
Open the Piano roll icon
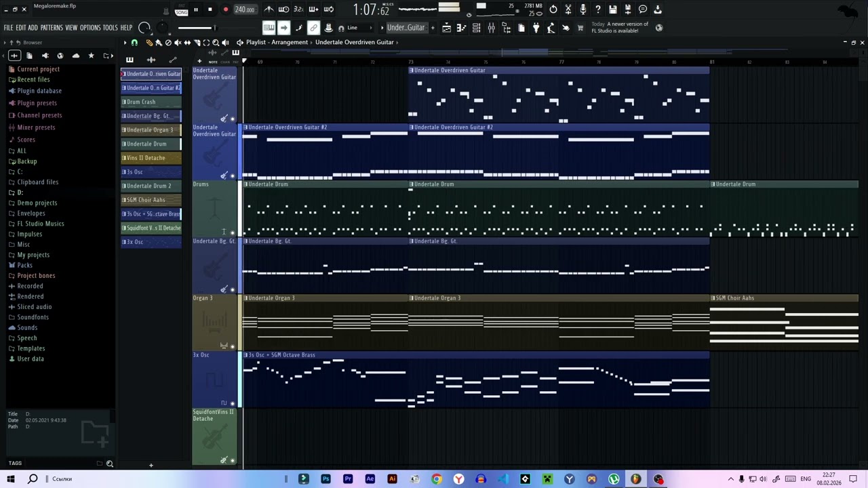coord(461,28)
